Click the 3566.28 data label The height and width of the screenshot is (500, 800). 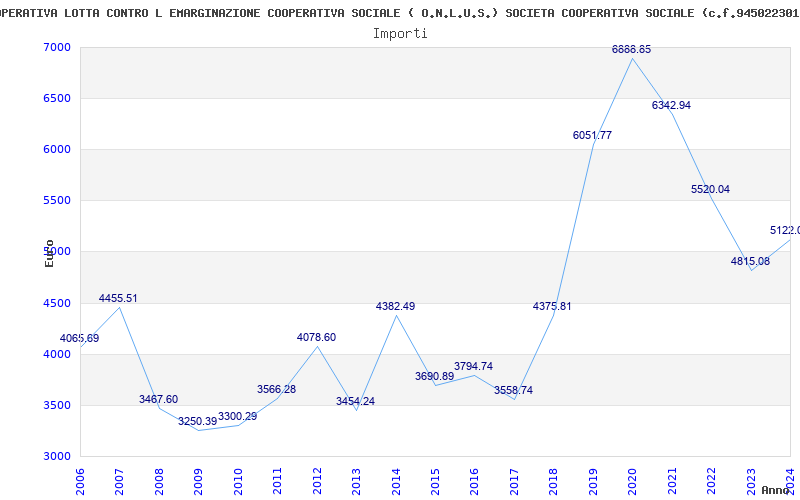coord(276,389)
